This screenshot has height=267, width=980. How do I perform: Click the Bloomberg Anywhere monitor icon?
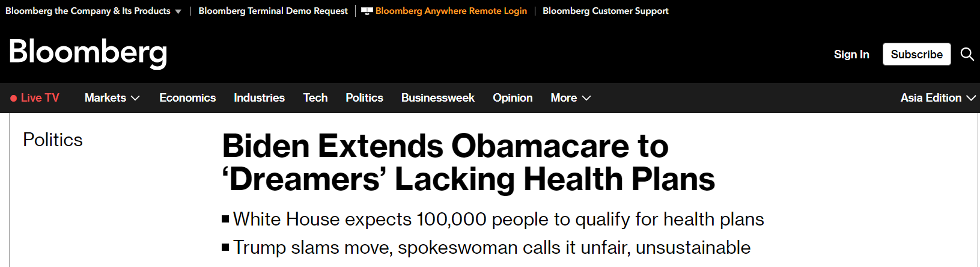pyautogui.click(x=367, y=11)
